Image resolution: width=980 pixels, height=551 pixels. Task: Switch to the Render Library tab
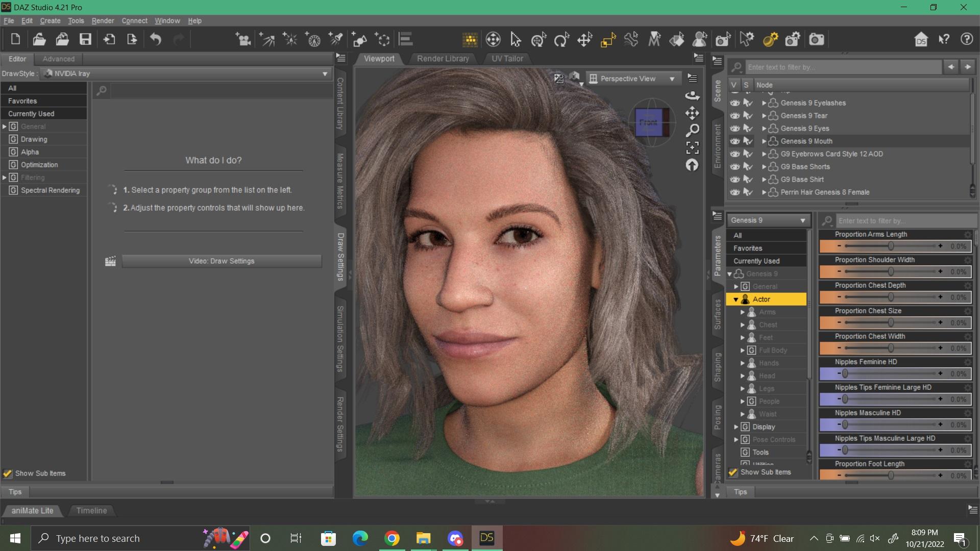[x=443, y=59]
